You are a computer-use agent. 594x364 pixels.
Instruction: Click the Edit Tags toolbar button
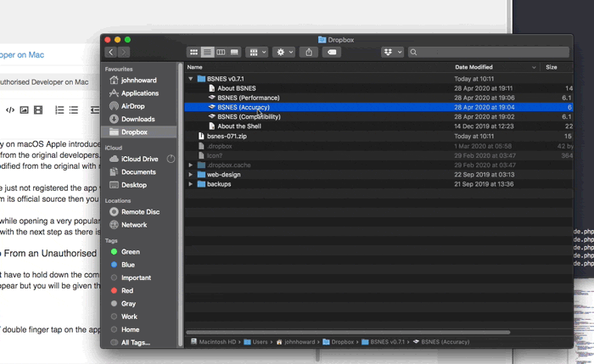(332, 53)
